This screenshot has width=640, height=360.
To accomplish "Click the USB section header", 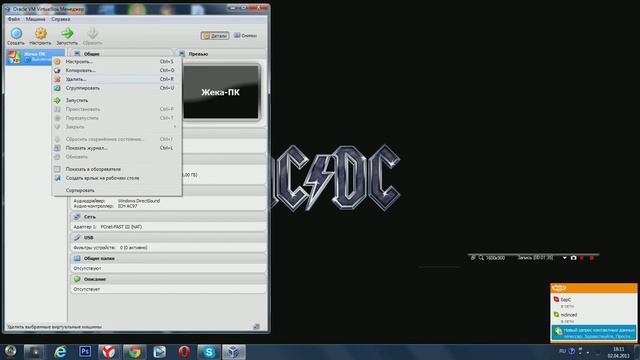I will (x=168, y=238).
